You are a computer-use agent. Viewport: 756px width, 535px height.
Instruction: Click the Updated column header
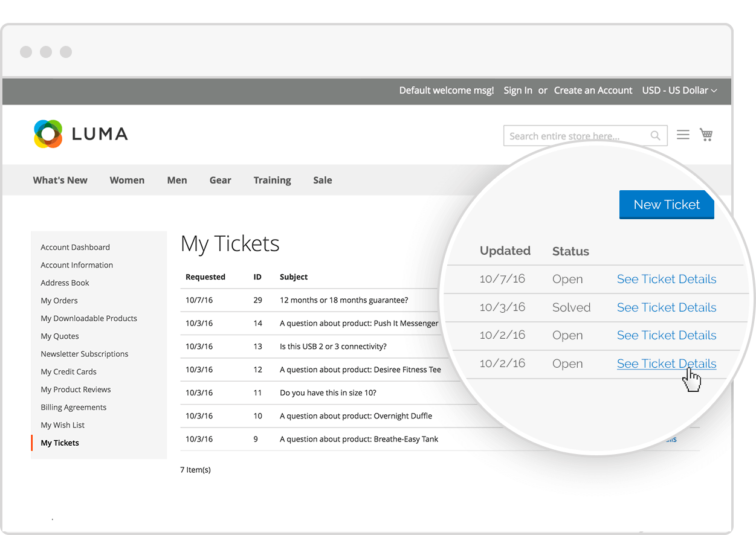pos(505,251)
